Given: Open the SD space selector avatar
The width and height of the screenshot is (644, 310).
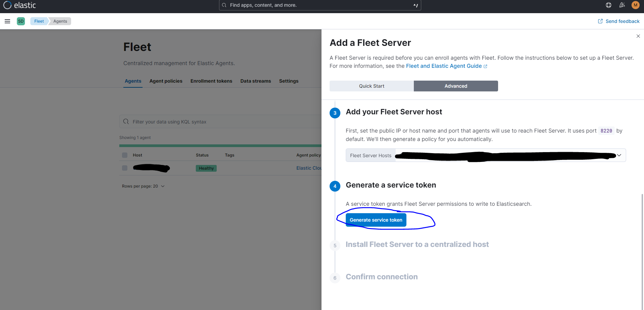Looking at the screenshot, I should [x=21, y=21].
